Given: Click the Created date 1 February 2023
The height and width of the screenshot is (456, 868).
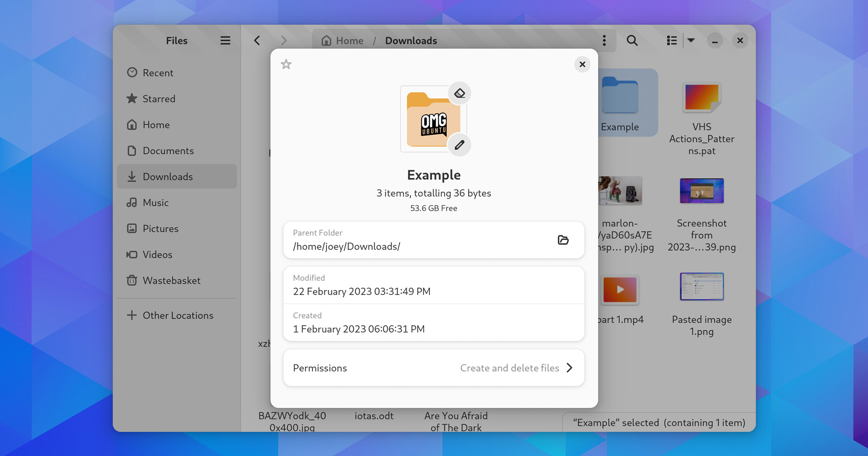Looking at the screenshot, I should coord(359,329).
